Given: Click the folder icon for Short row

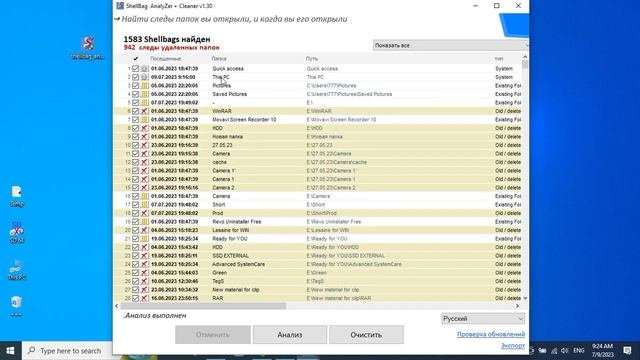Looking at the screenshot, I should pyautogui.click(x=144, y=205).
